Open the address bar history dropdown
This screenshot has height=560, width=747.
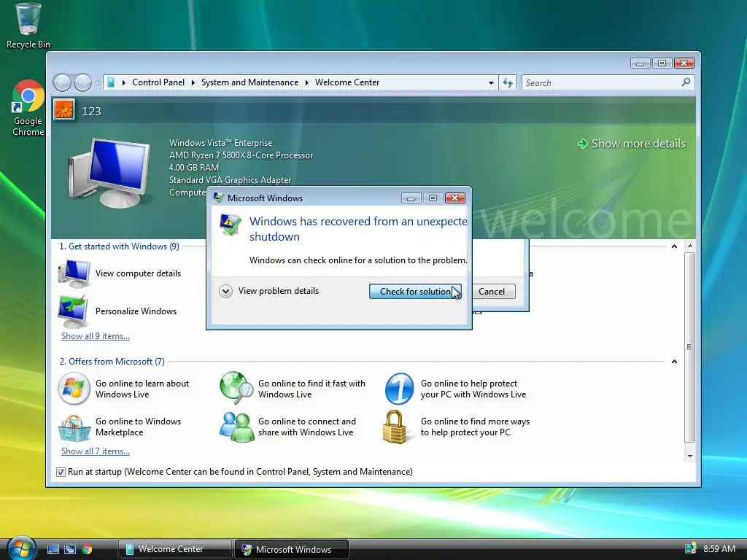coord(491,83)
